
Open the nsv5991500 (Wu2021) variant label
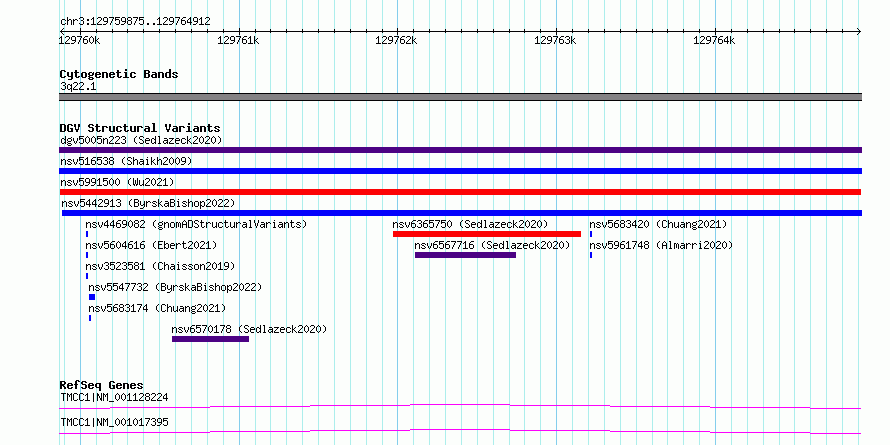click(117, 182)
